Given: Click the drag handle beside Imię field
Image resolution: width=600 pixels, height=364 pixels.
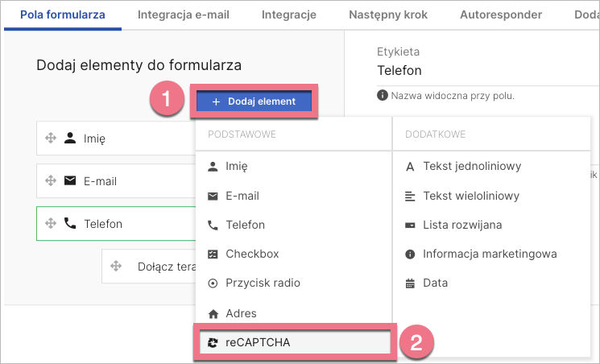Looking at the screenshot, I should pyautogui.click(x=50, y=139).
